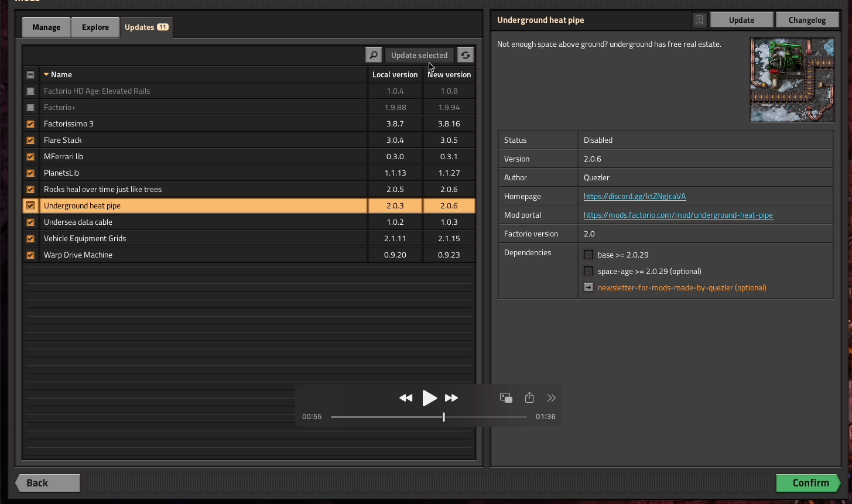Update the Underground heat pipe mod
The height and width of the screenshot is (504, 852).
pyautogui.click(x=741, y=20)
